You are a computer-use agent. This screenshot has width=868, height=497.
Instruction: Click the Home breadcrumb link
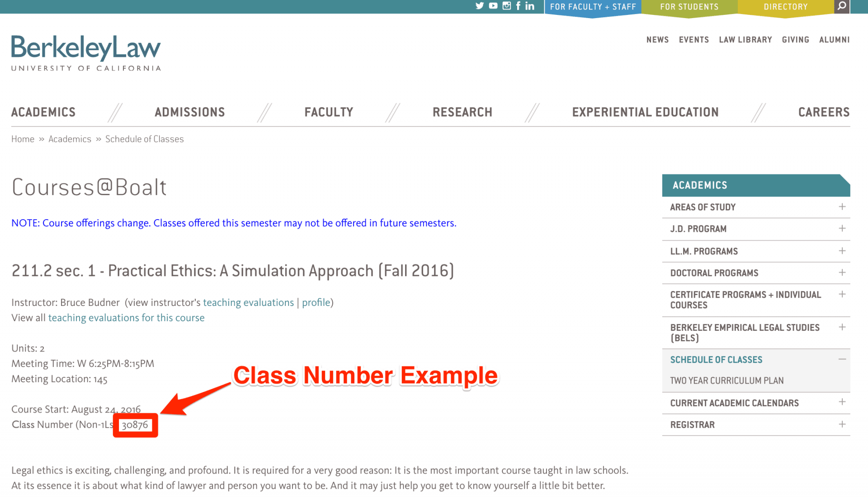click(22, 138)
